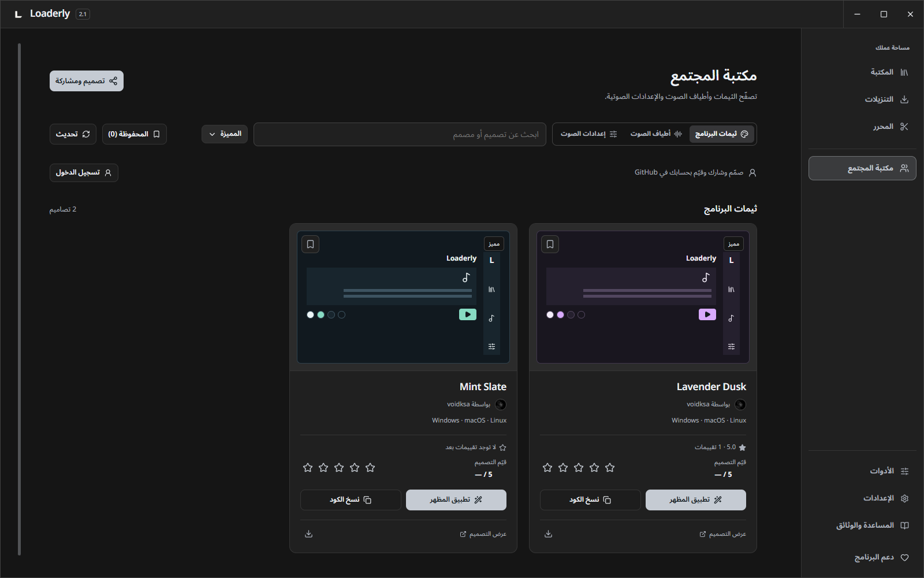Screen dimensions: 924x578
Task: Focus the design search field
Action: (x=400, y=134)
